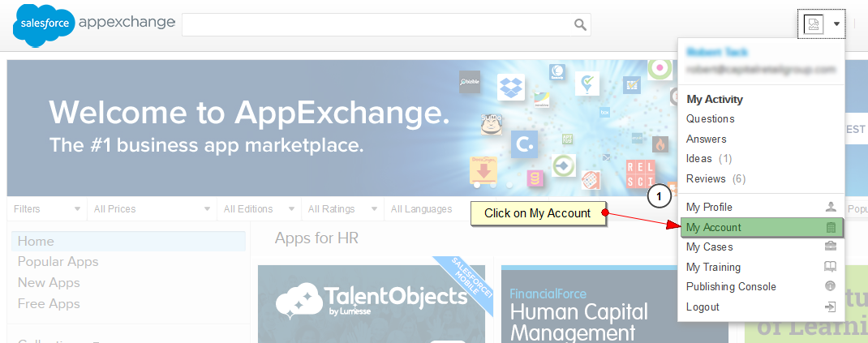Click the RELSCI icon in banner

tap(641, 174)
